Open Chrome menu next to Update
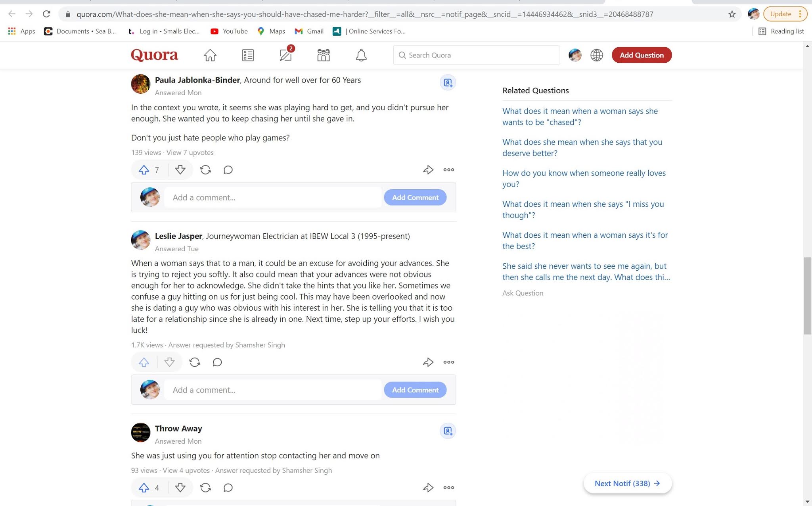This screenshot has width=812, height=506. 800,14
